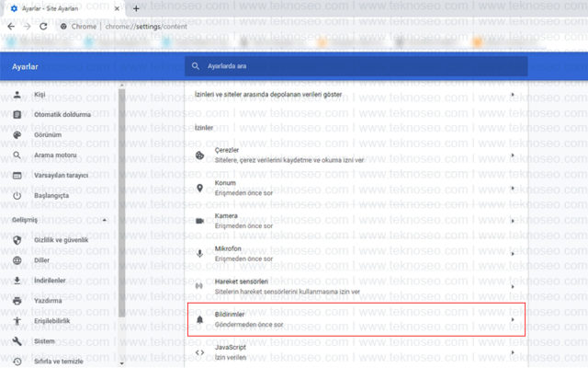The image size is (588, 368).
Task: Click the Ayarlarda ara search field
Action: click(356, 66)
